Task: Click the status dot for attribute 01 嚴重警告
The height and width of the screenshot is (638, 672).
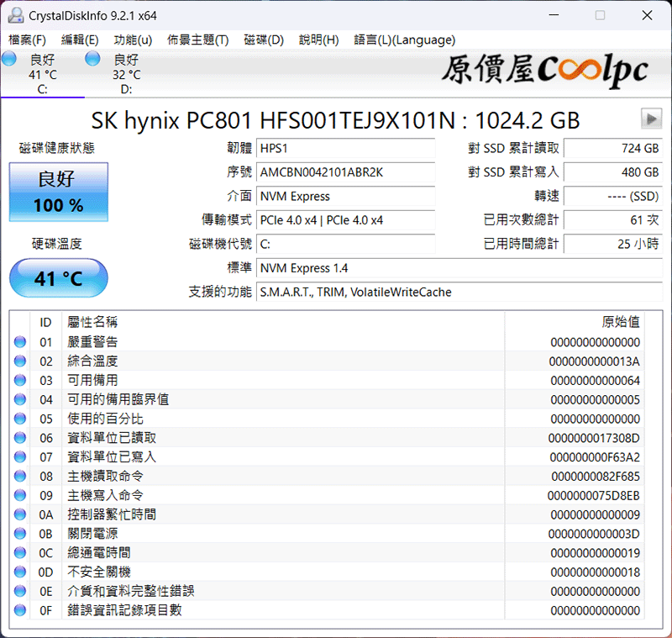Action: (x=20, y=342)
